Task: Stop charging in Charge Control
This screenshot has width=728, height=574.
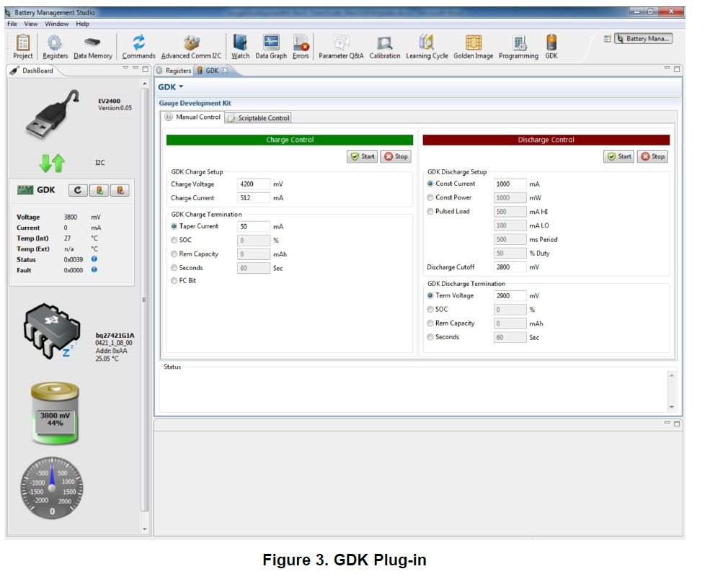Action: 396,156
